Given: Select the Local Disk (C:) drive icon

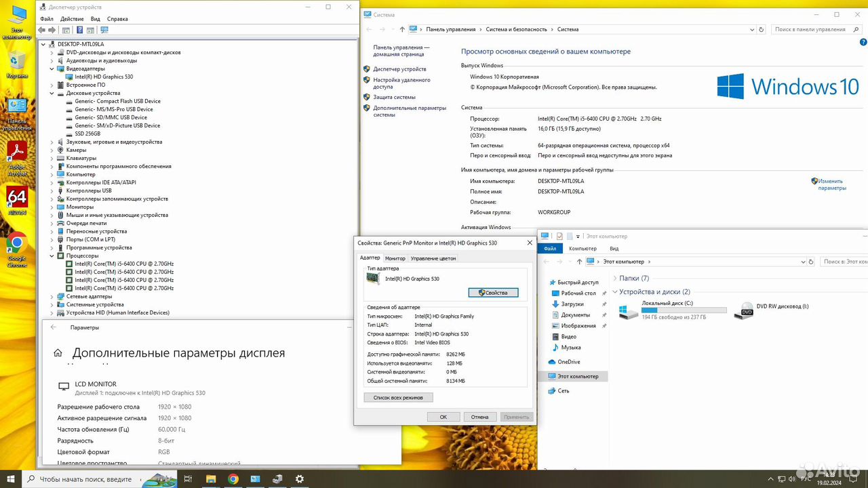Looking at the screenshot, I should 628,311.
